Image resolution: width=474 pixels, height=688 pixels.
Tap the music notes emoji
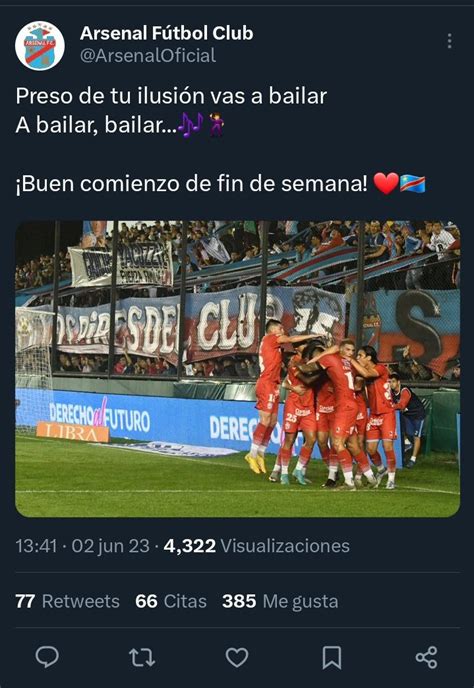click(191, 125)
